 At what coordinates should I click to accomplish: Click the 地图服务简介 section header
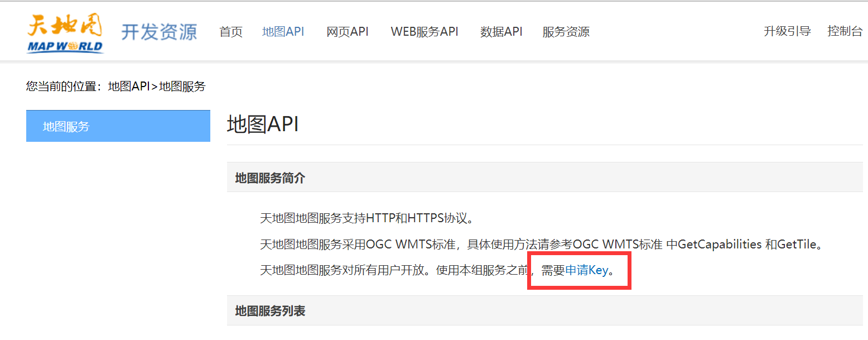tap(545, 178)
